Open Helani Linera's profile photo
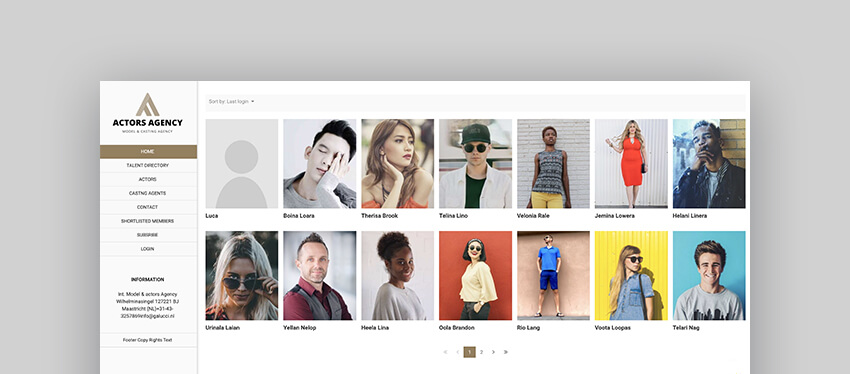Viewport: 850px width, 374px height. click(709, 164)
